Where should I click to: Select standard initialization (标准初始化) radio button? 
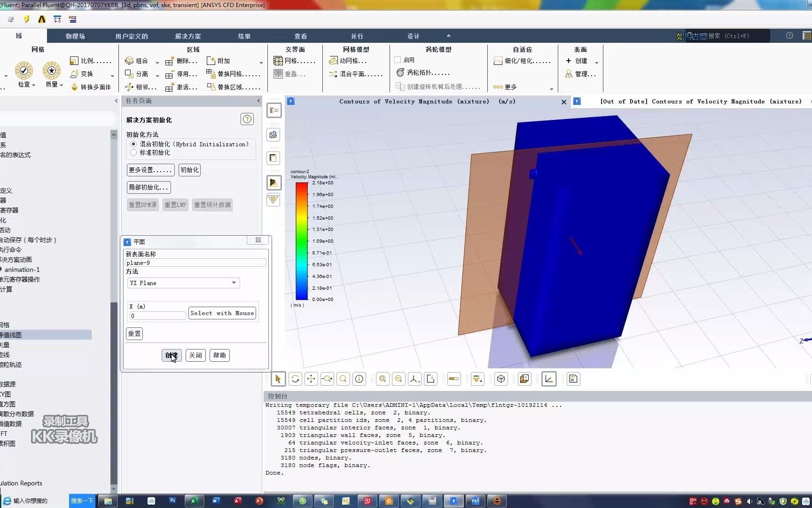pos(133,152)
